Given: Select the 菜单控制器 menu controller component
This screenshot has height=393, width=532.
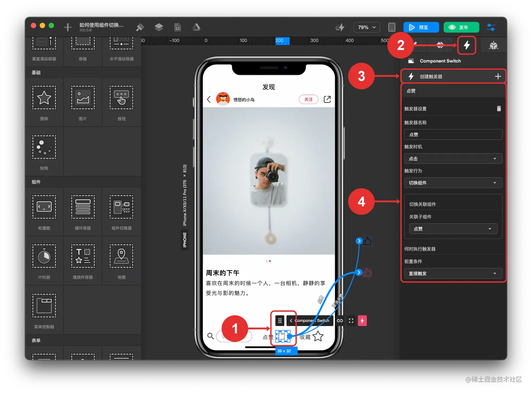Looking at the screenshot, I should click(44, 310).
